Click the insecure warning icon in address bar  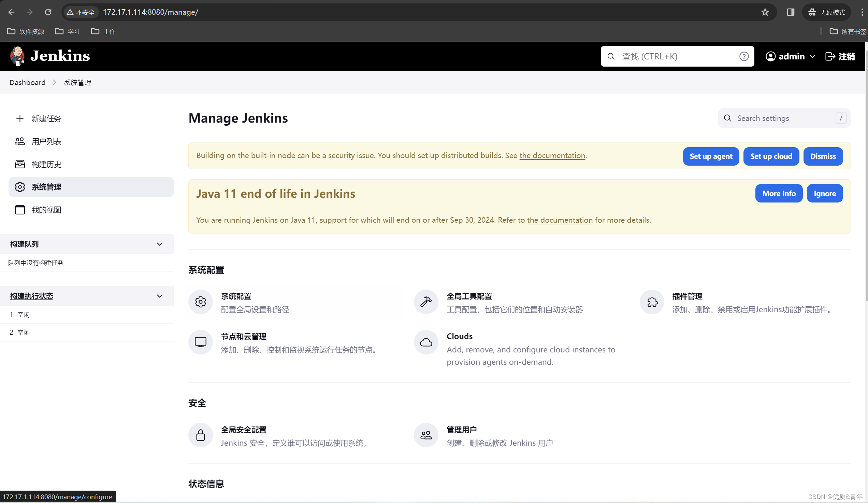pyautogui.click(x=70, y=12)
